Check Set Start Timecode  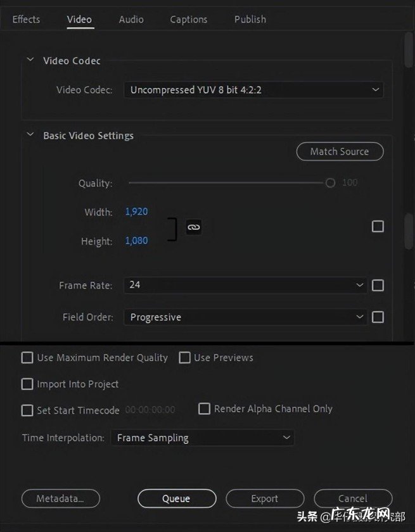(27, 410)
